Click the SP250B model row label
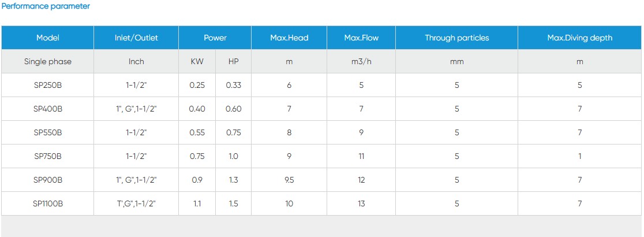 48,85
